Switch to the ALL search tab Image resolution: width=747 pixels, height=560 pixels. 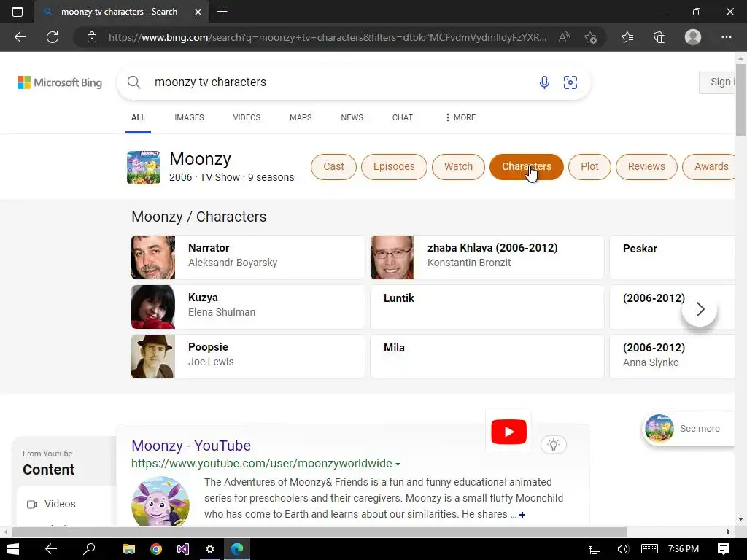[x=138, y=117]
